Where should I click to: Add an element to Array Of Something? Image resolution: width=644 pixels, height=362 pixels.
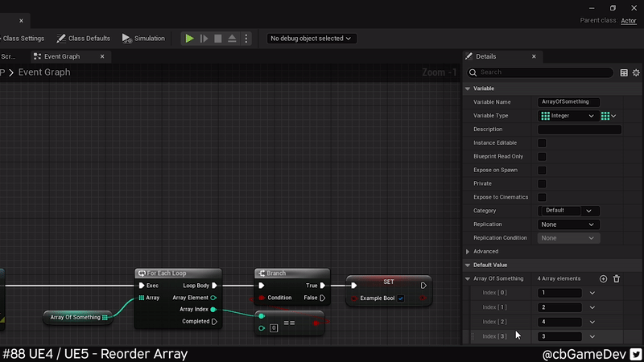tap(604, 278)
